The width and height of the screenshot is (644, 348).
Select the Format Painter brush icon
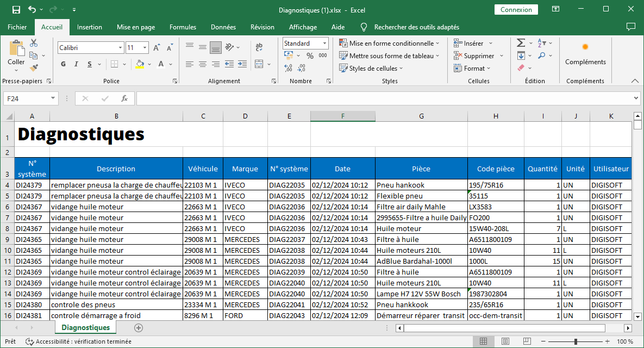(x=34, y=68)
